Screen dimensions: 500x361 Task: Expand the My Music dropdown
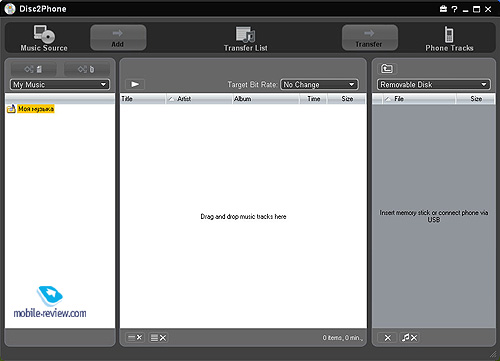click(x=60, y=85)
